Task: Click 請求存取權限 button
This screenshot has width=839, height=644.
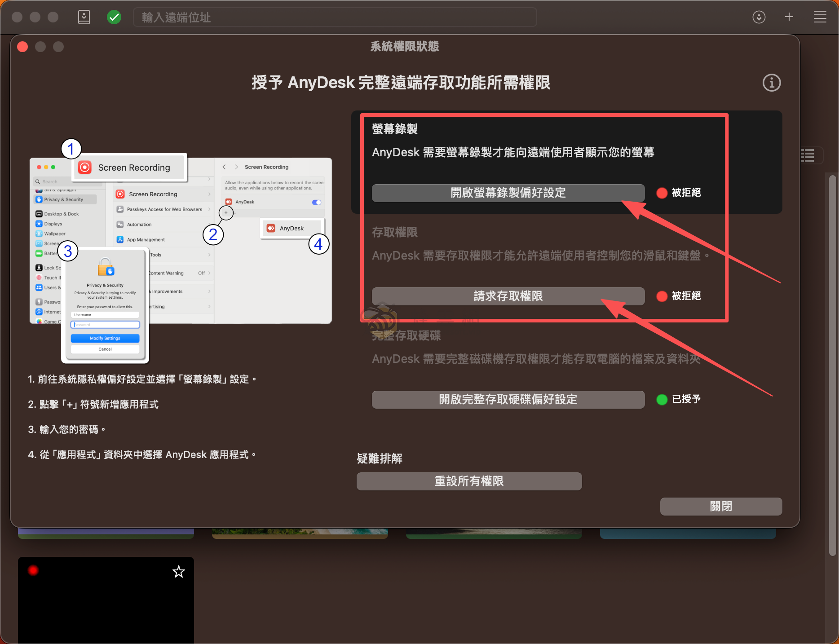Action: 508,296
